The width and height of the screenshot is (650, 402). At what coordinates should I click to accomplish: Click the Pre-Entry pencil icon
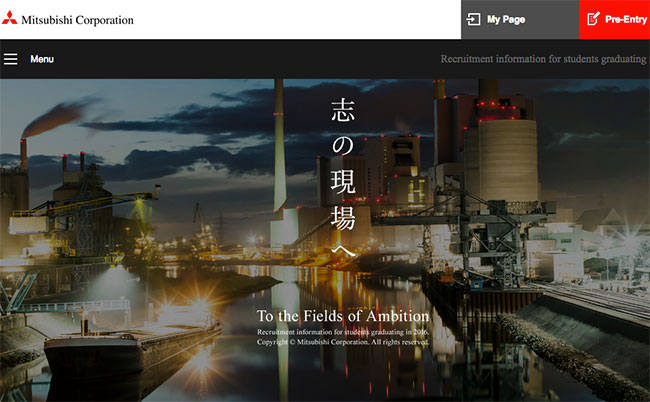(x=593, y=19)
